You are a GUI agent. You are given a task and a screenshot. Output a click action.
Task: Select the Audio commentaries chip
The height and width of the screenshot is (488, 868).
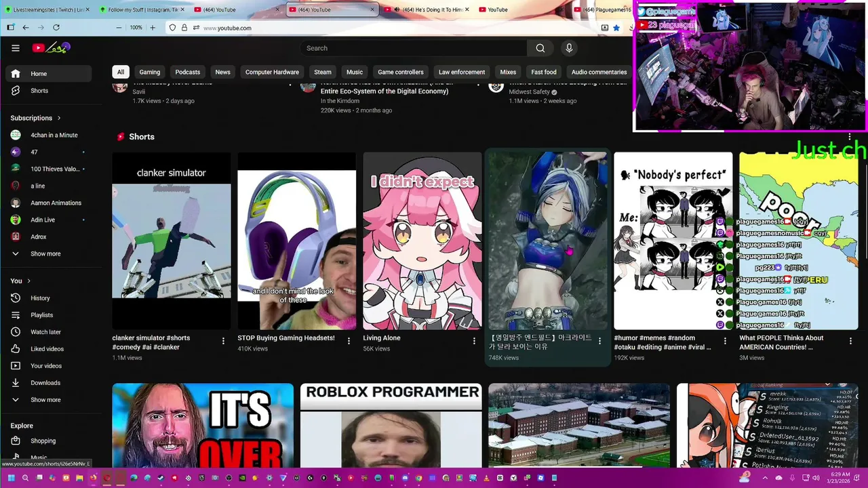click(599, 72)
